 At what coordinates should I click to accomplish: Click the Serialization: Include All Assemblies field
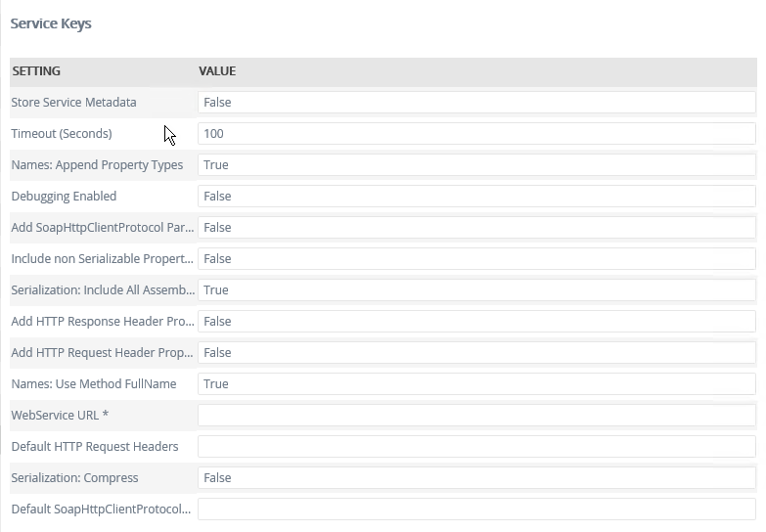pyautogui.click(x=476, y=290)
